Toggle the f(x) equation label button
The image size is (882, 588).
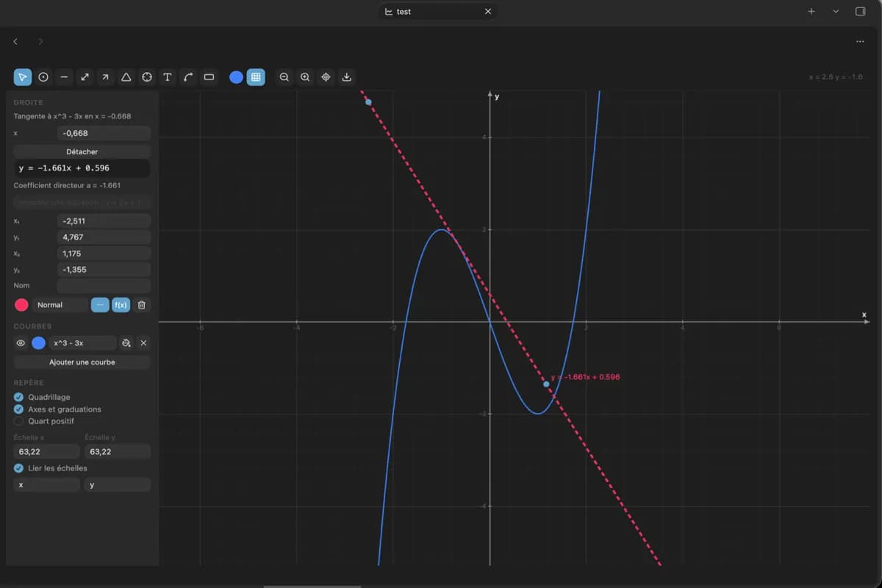[x=121, y=305]
